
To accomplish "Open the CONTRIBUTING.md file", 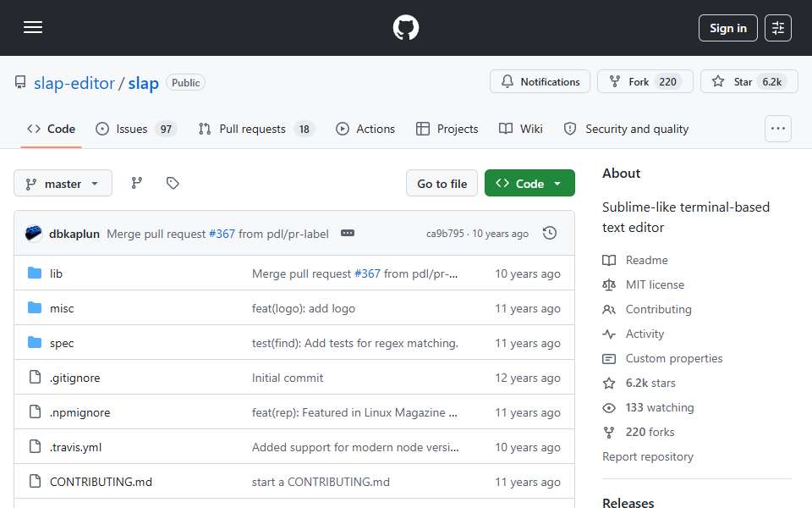I will coord(101,482).
